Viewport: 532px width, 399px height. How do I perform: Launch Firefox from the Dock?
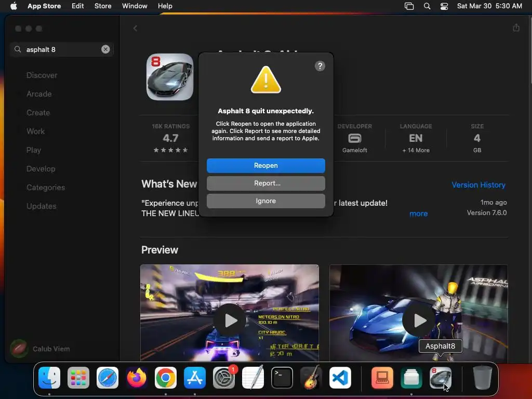(x=137, y=378)
